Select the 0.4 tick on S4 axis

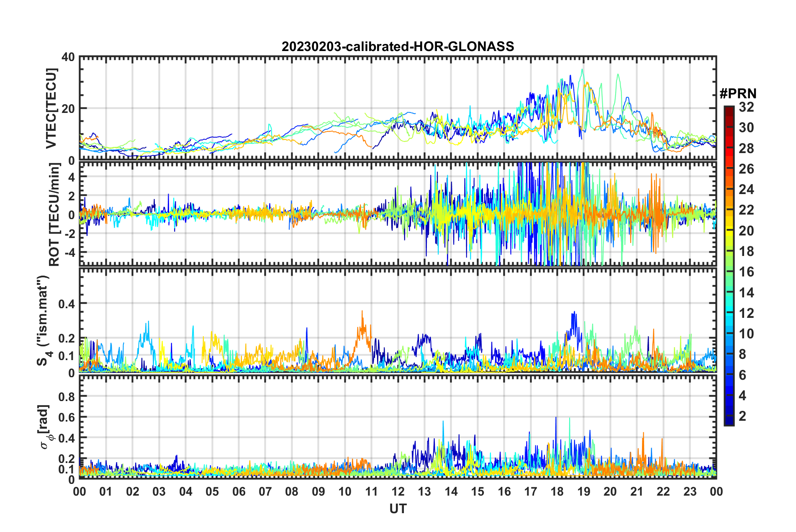[x=67, y=304]
